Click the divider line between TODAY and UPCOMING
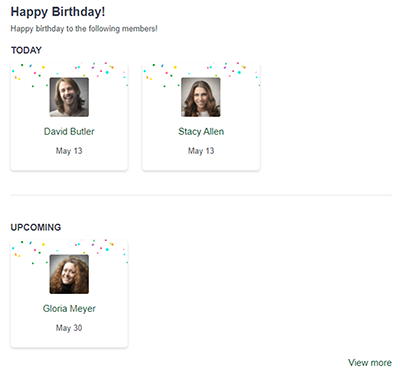This screenshot has height=372, width=400. point(201,195)
